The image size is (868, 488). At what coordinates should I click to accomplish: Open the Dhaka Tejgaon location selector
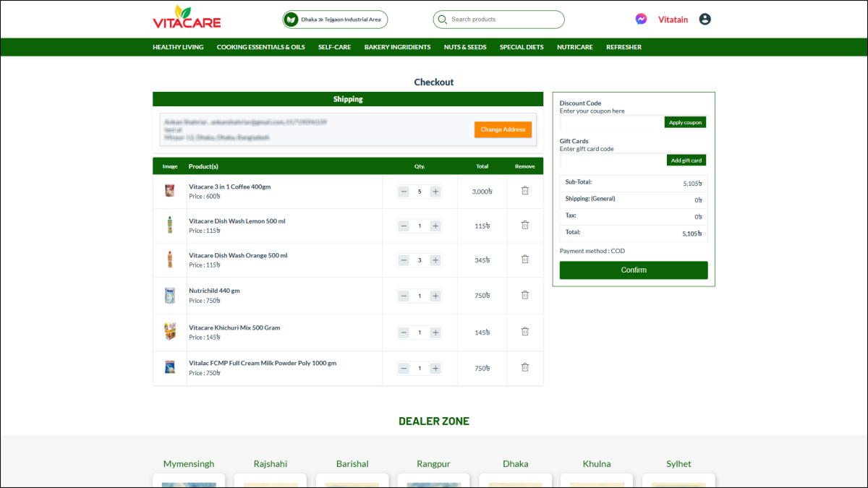click(336, 20)
